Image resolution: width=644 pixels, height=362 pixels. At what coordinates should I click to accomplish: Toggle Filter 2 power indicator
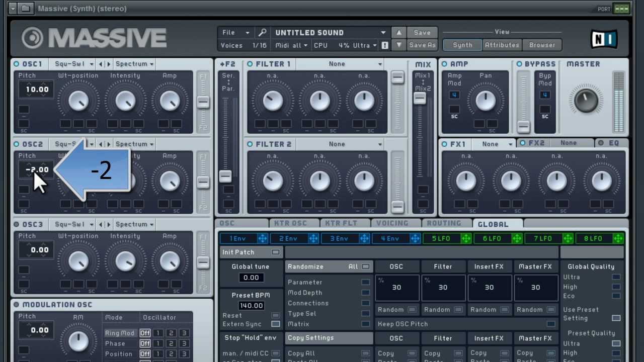coord(250,144)
